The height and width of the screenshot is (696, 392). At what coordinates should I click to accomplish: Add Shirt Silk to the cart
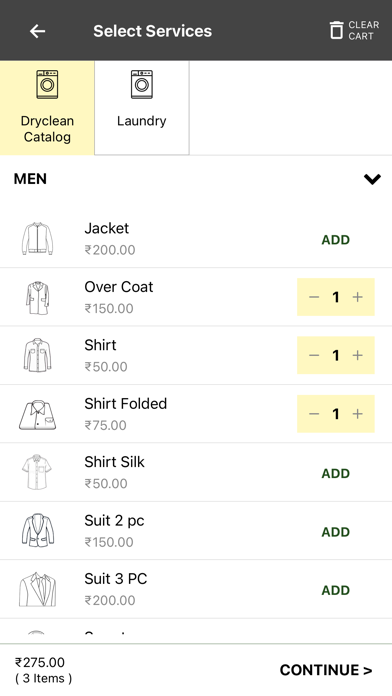coord(336,473)
